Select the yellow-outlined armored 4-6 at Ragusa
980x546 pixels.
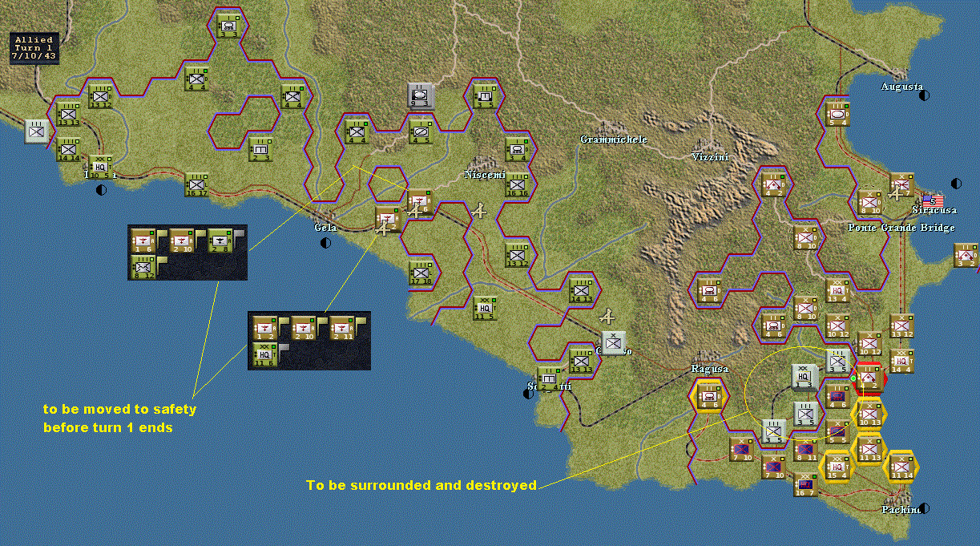pyautogui.click(x=709, y=396)
